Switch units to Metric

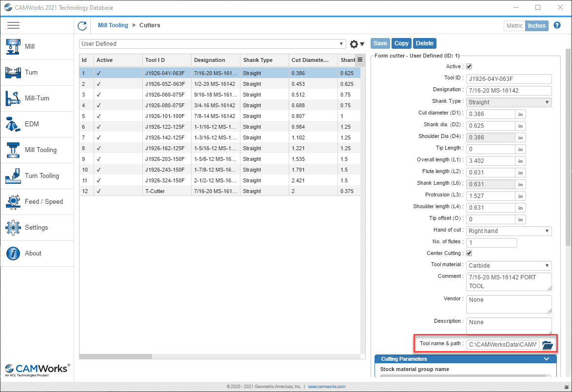(514, 26)
